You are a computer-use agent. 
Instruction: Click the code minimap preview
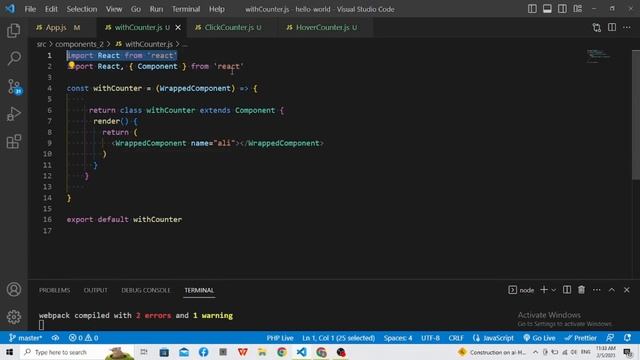599,56
